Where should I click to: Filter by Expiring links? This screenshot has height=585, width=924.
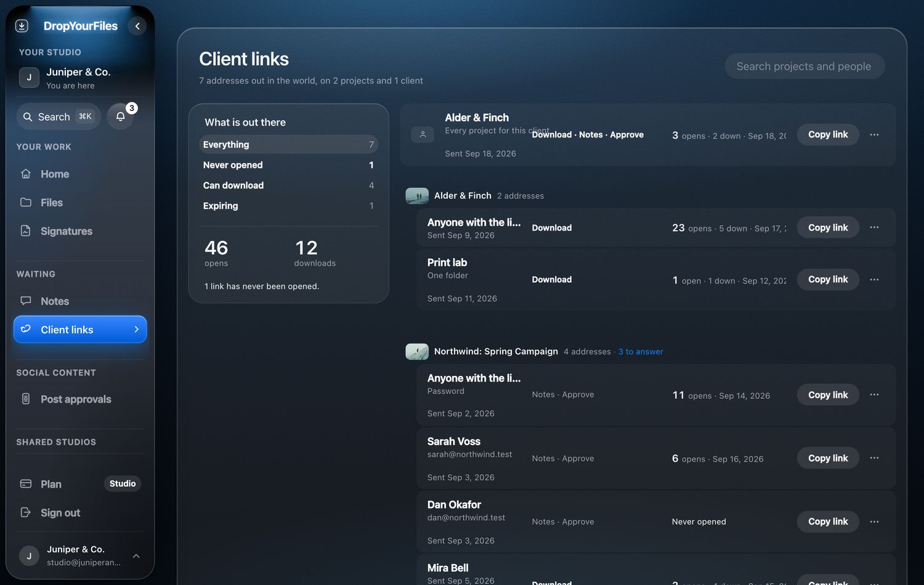coord(288,206)
